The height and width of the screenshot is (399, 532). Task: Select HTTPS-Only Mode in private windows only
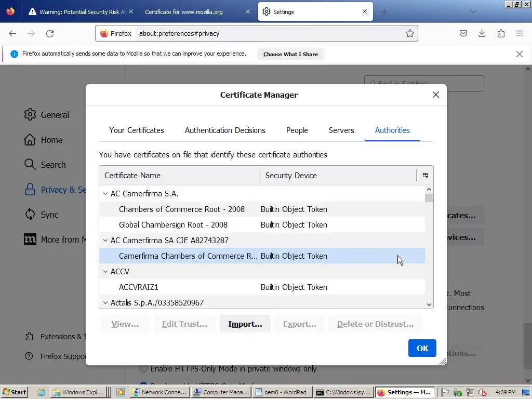tap(143, 369)
